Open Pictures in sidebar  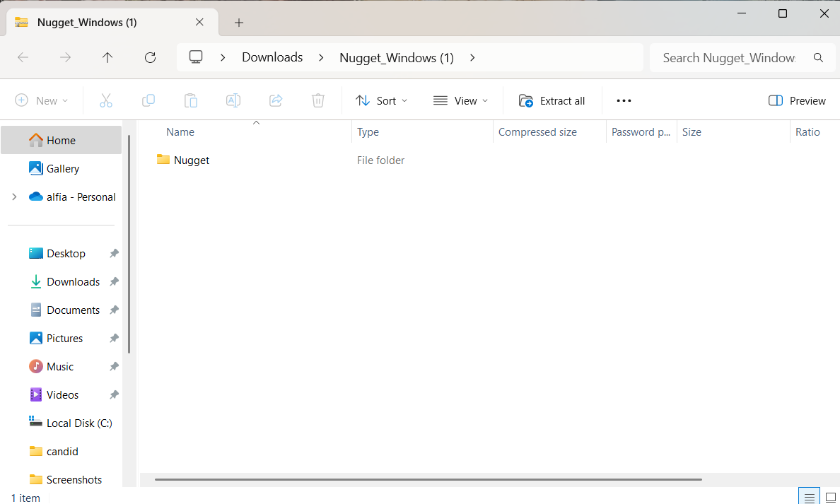(x=64, y=339)
